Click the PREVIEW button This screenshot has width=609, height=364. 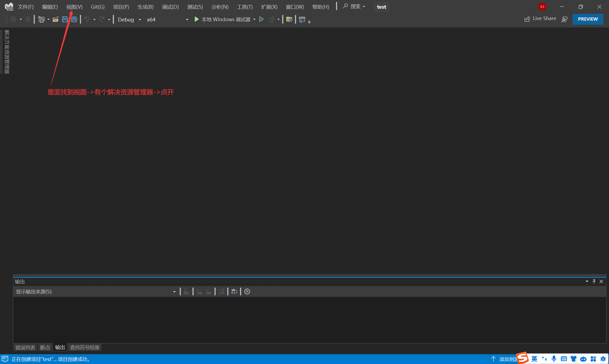coord(588,19)
